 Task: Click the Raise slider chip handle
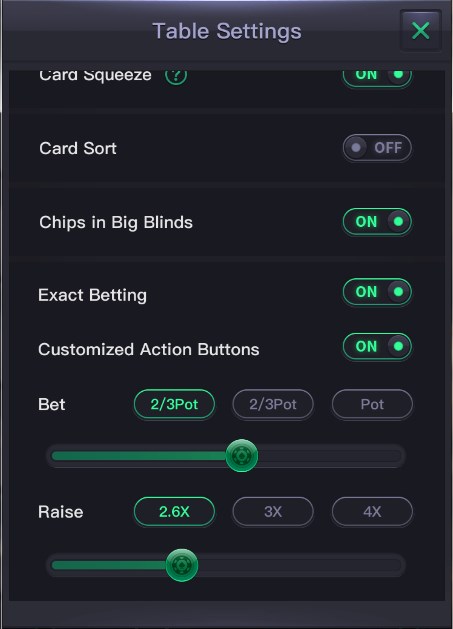182,565
